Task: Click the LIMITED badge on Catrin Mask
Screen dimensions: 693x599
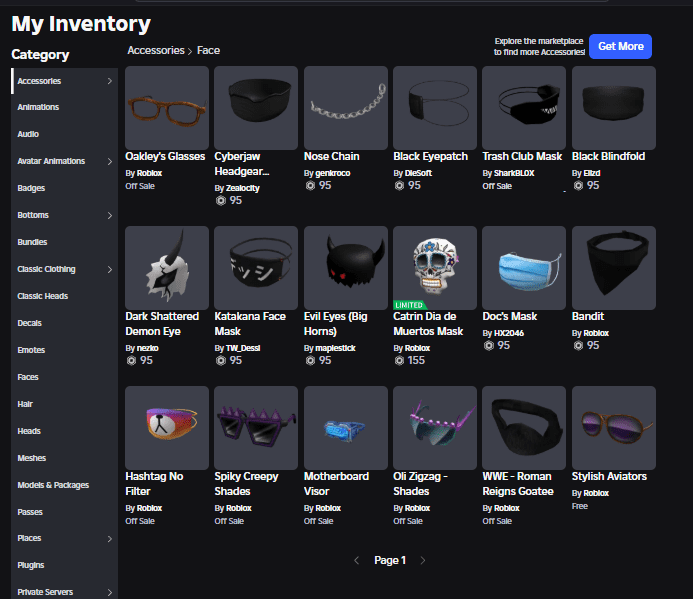Action: pyautogui.click(x=409, y=305)
